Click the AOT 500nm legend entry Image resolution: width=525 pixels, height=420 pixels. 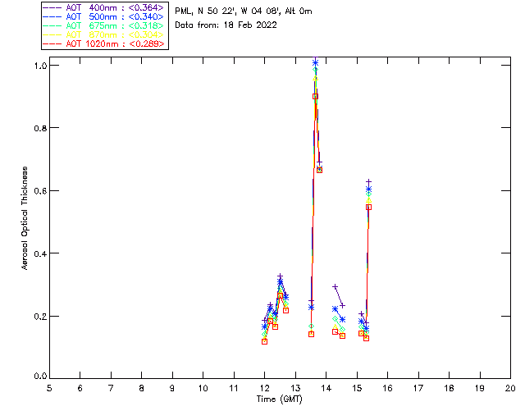coord(104,16)
